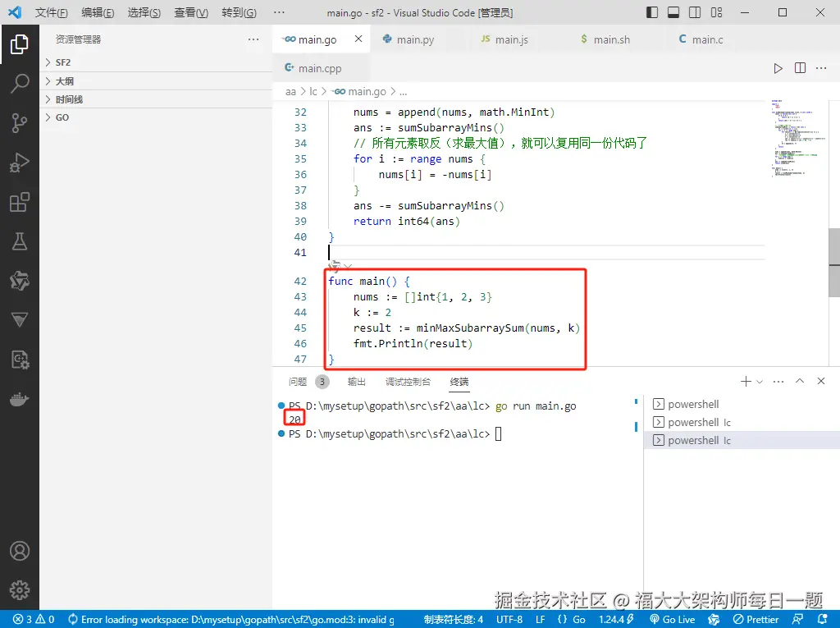Viewport: 840px width, 628px height.
Task: Open the Accounts menu icon
Action: [20, 551]
